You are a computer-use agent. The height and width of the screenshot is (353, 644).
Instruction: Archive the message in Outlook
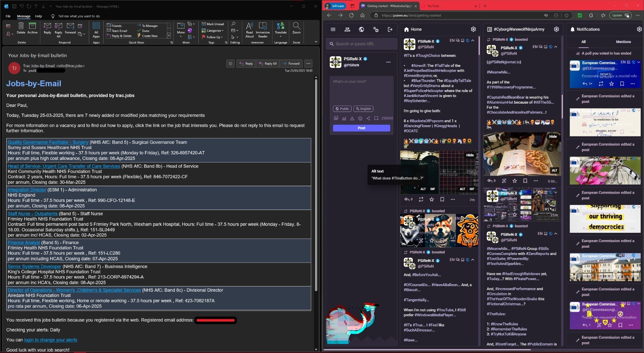point(32,28)
